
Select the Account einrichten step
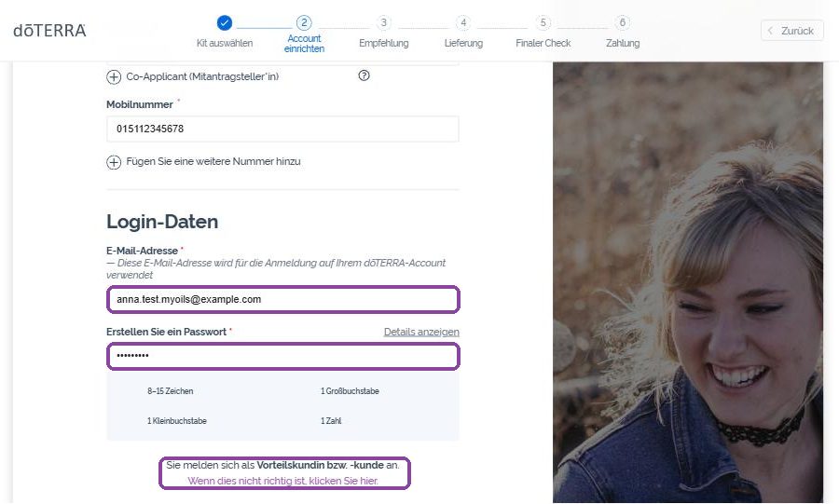pyautogui.click(x=304, y=43)
